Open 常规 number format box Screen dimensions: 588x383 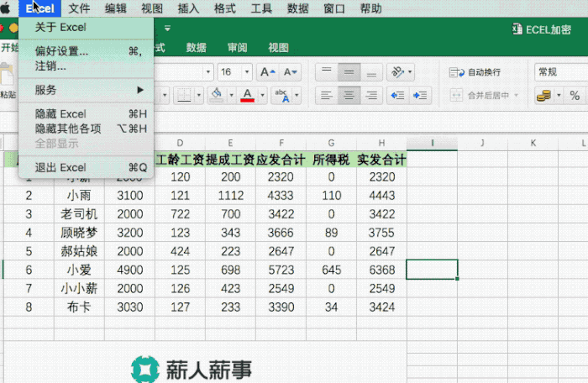[561, 71]
